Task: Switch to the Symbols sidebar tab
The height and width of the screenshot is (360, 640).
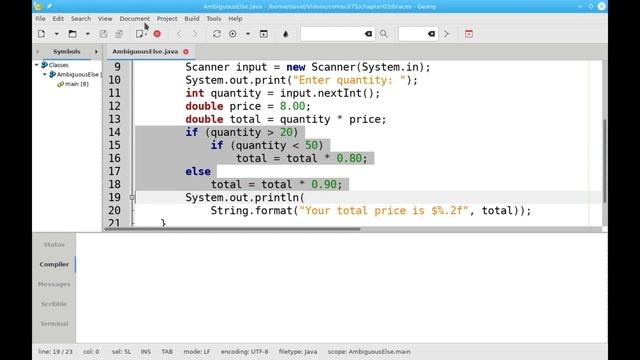Action: (x=67, y=51)
